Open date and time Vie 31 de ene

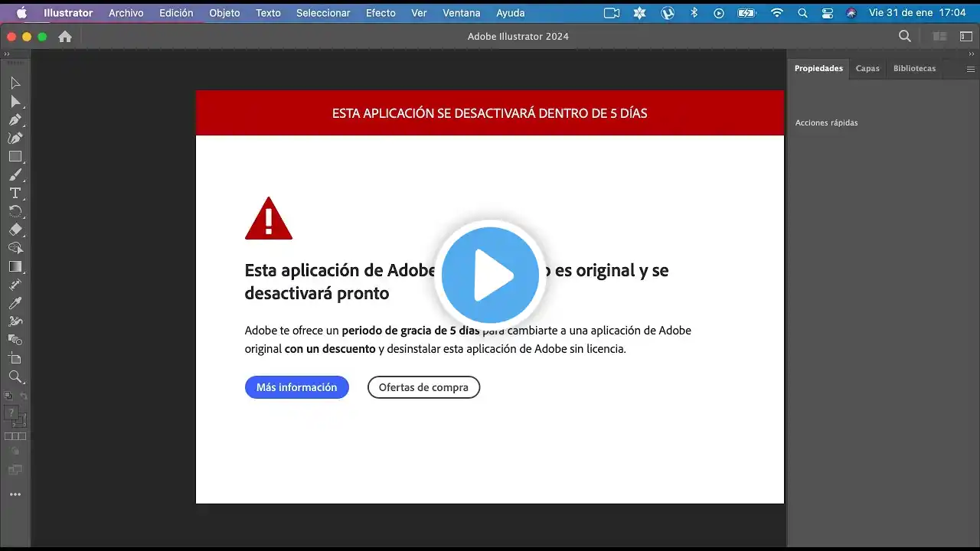click(x=917, y=13)
